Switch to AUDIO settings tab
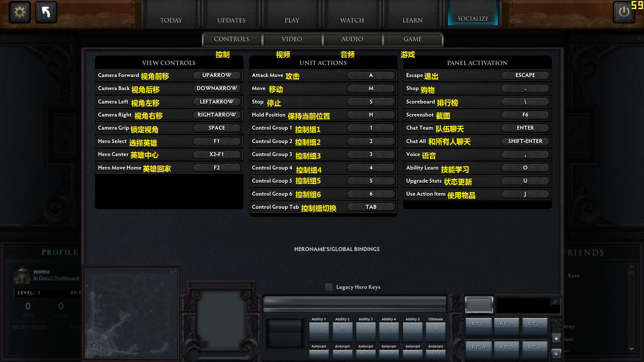The image size is (644, 362). (352, 39)
